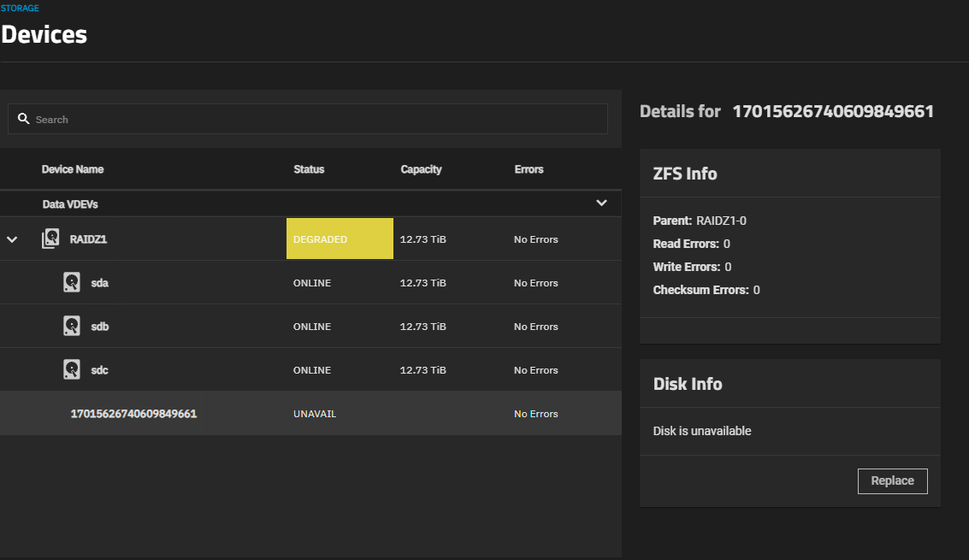The height and width of the screenshot is (560, 969).
Task: Click ONLINE status of sdc
Action: [312, 370]
